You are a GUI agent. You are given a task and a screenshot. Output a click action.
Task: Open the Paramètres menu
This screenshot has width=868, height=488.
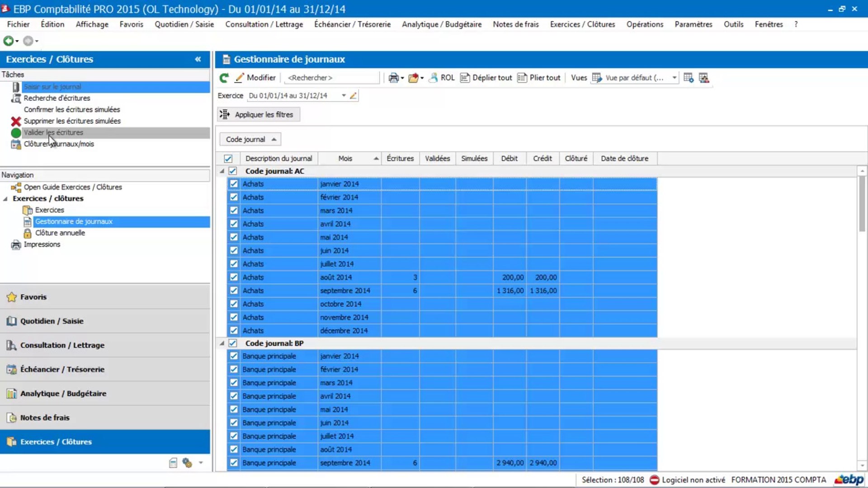[x=693, y=24]
